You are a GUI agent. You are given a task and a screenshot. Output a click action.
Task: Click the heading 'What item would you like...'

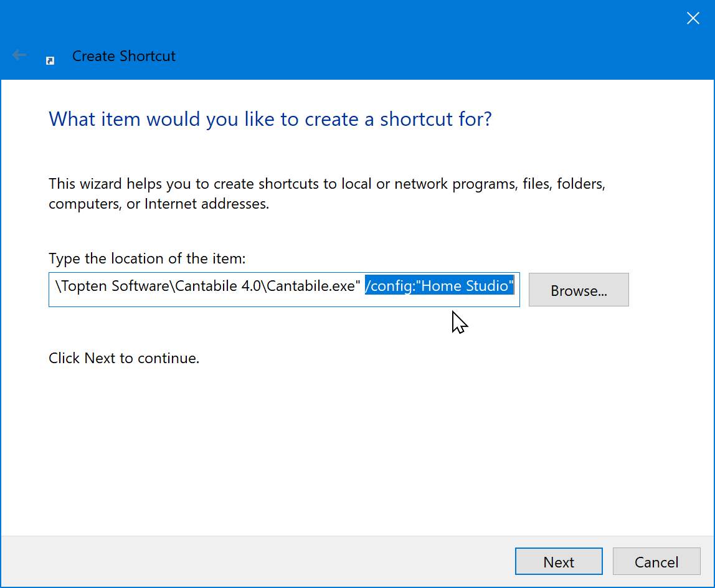click(270, 120)
